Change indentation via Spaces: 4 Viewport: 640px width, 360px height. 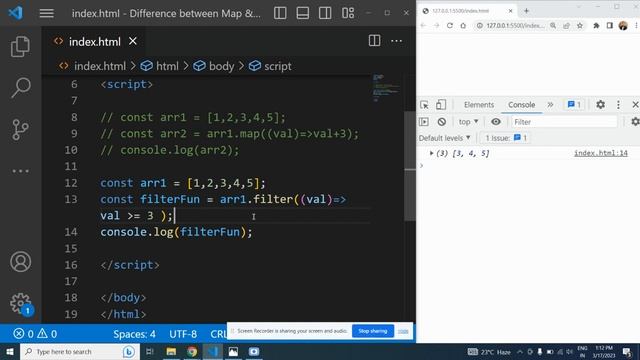(x=134, y=334)
